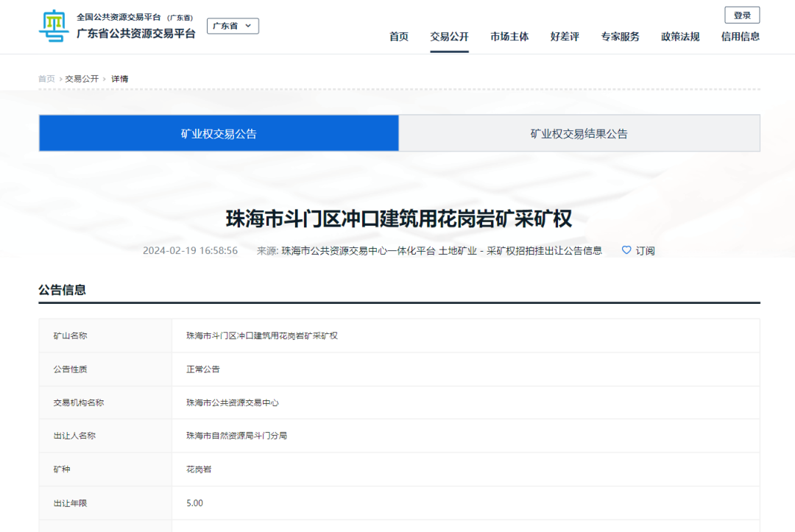Open the 广东省 province dropdown
Screen dimensions: 795x532
233,26
